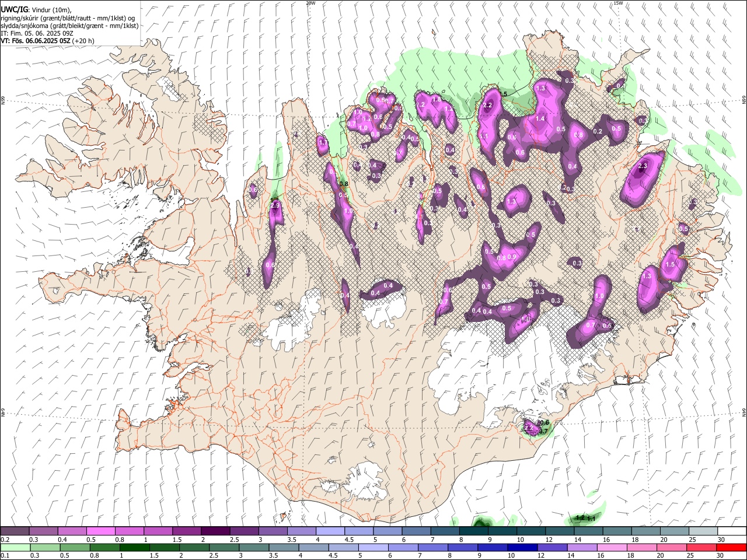The image size is (747, 560).
Task: Select the rain-scale green swatch starting at 0.5
Action: 75,548
